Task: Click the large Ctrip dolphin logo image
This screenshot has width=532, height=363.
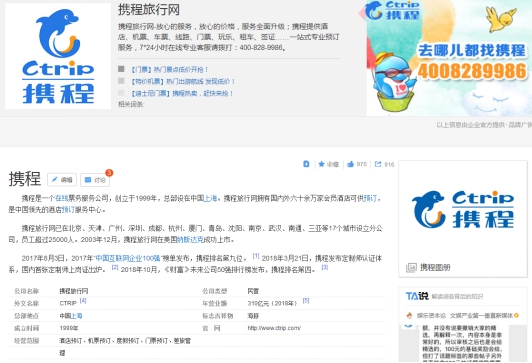Action: click(58, 56)
